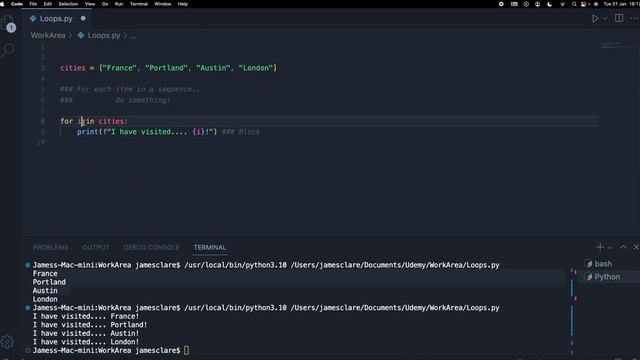Image resolution: width=640 pixels, height=360 pixels.
Task: Click the user account icon in menu bar
Action: (538, 4)
